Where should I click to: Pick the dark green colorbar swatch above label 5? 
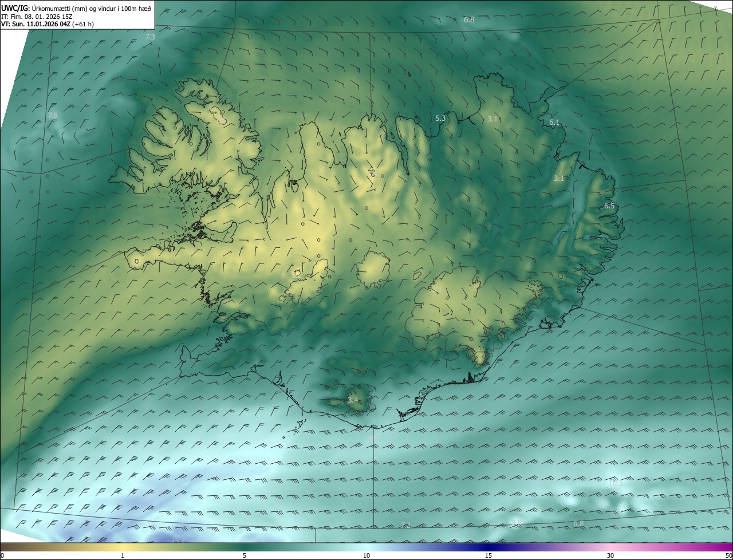(x=245, y=547)
